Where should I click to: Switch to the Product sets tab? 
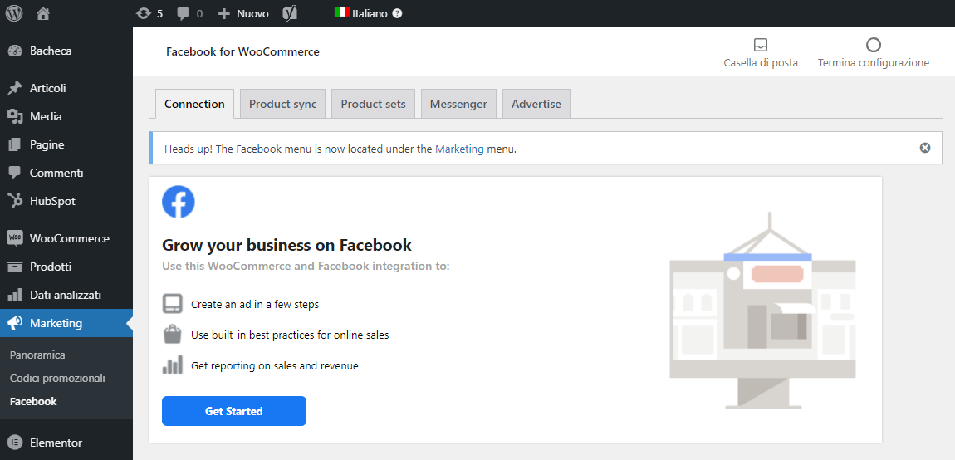point(373,104)
